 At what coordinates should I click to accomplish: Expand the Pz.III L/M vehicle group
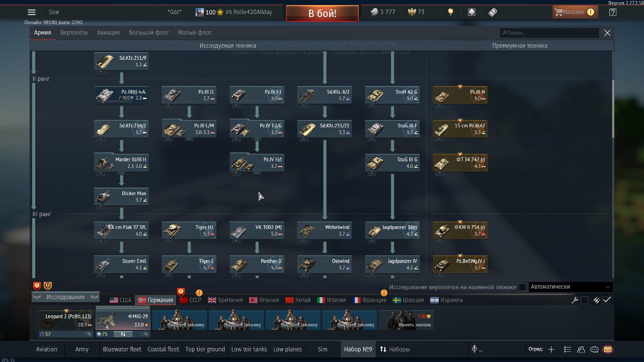coord(189,138)
